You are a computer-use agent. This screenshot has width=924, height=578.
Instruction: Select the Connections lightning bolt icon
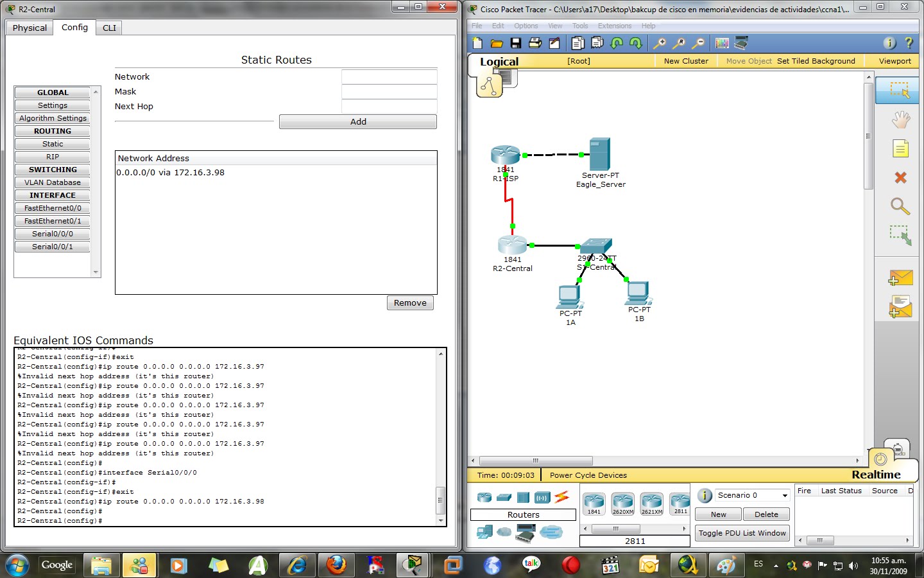pyautogui.click(x=562, y=496)
